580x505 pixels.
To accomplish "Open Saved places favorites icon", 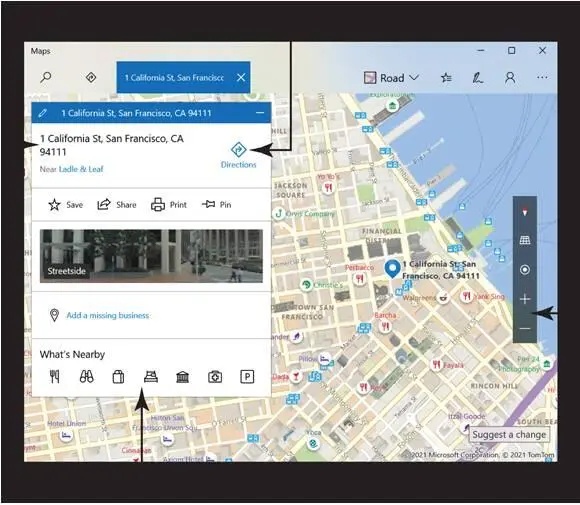I will [x=446, y=78].
